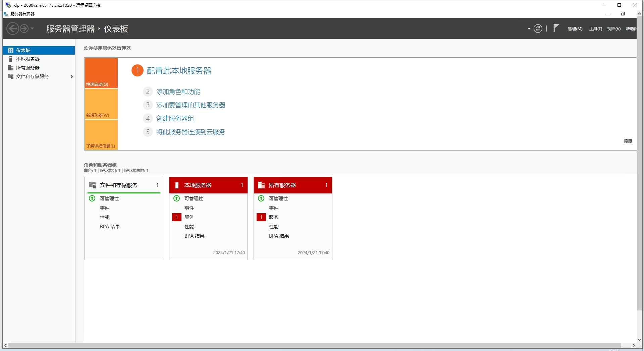Open the notifications flag icon

point(556,28)
